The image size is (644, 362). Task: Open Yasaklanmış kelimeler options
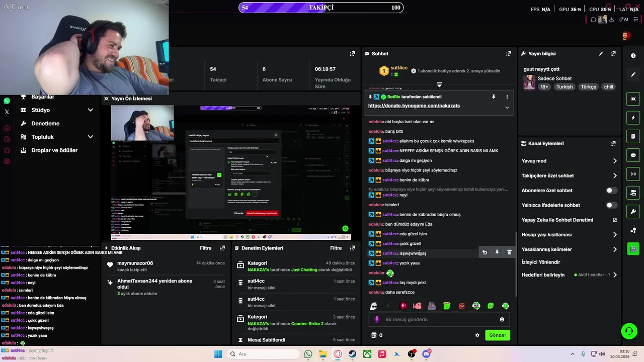pyautogui.click(x=615, y=249)
